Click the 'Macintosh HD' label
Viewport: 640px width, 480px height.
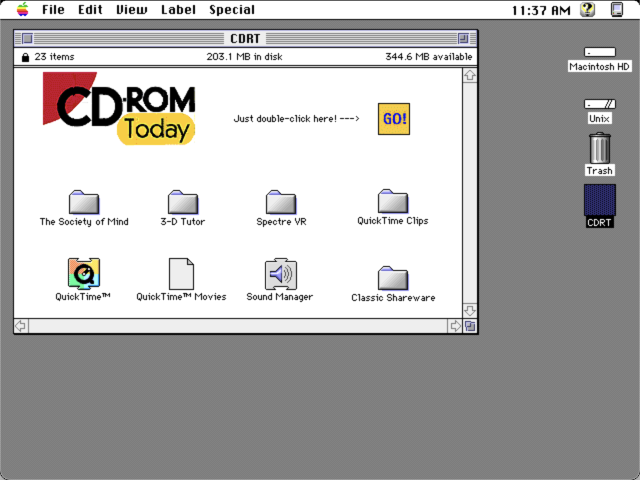tap(599, 67)
